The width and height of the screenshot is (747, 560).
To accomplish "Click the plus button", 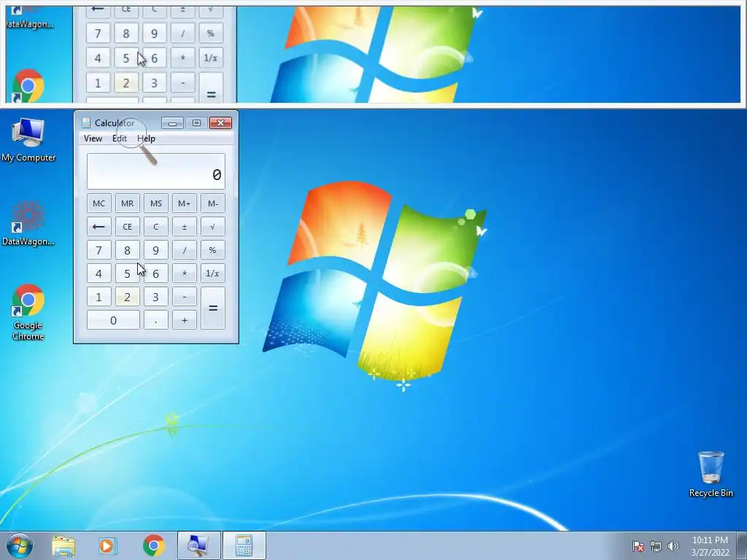I will pos(185,320).
